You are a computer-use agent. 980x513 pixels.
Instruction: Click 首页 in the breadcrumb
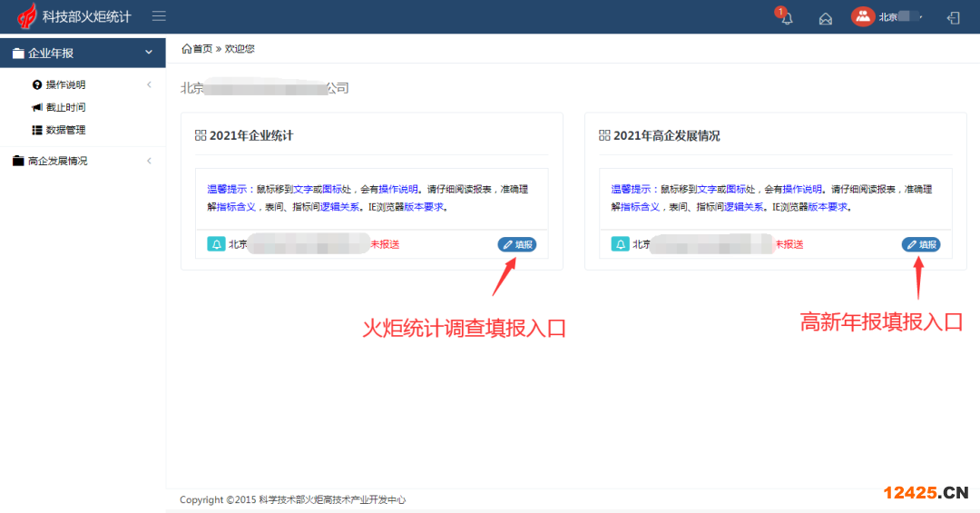pyautogui.click(x=202, y=49)
